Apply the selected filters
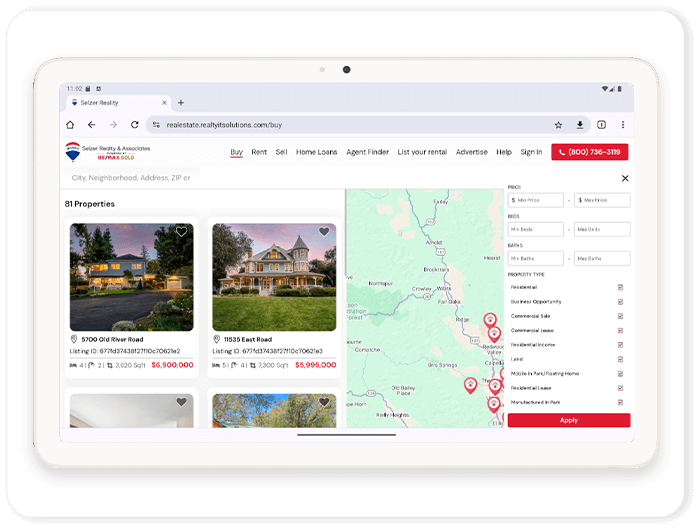700x530 pixels. tap(569, 420)
